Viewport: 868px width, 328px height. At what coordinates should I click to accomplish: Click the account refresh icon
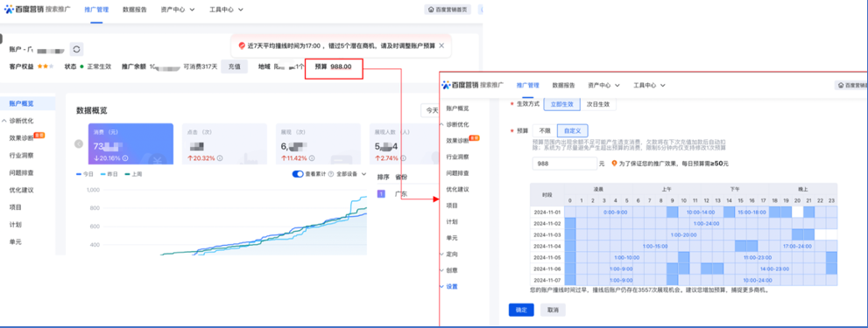(x=77, y=49)
